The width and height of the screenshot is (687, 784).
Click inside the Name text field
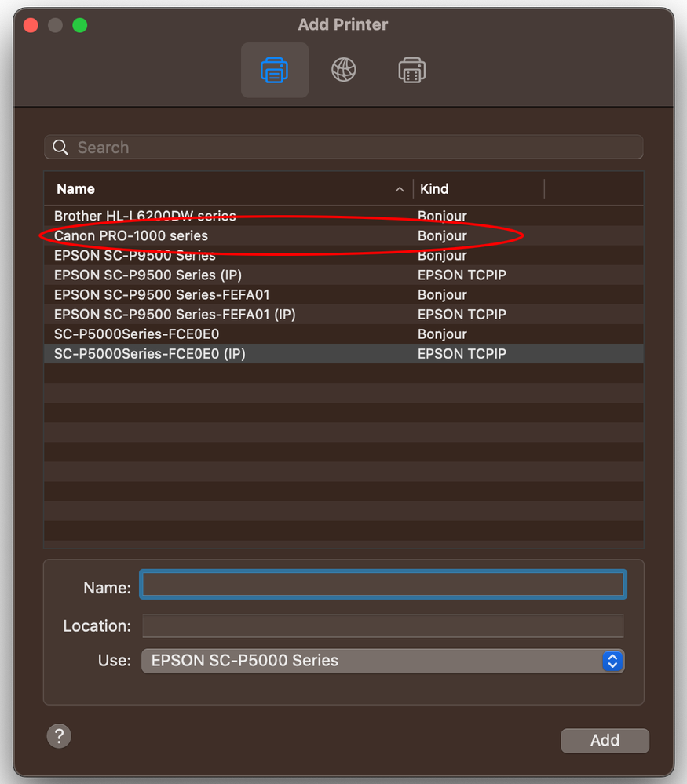tap(382, 584)
